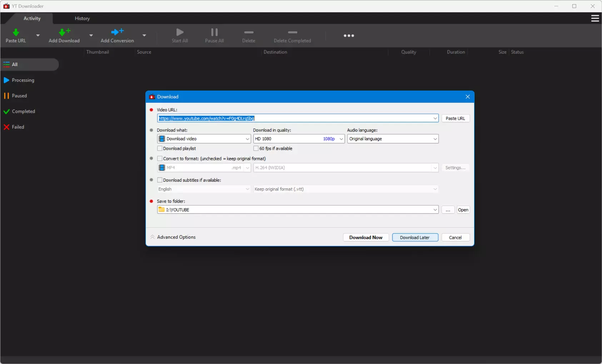Open the Audio language dropdown
This screenshot has height=364, width=602.
pos(393,139)
